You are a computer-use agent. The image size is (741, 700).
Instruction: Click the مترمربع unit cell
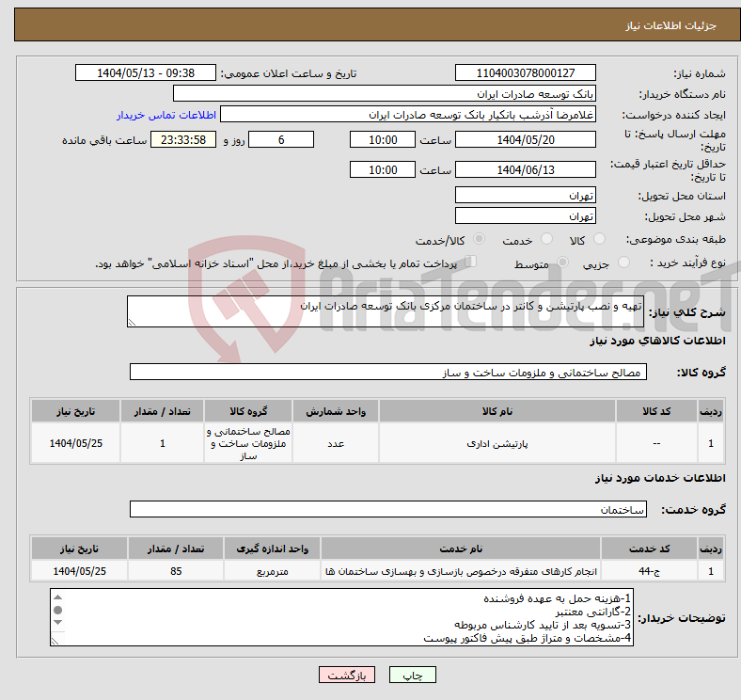pos(272,571)
